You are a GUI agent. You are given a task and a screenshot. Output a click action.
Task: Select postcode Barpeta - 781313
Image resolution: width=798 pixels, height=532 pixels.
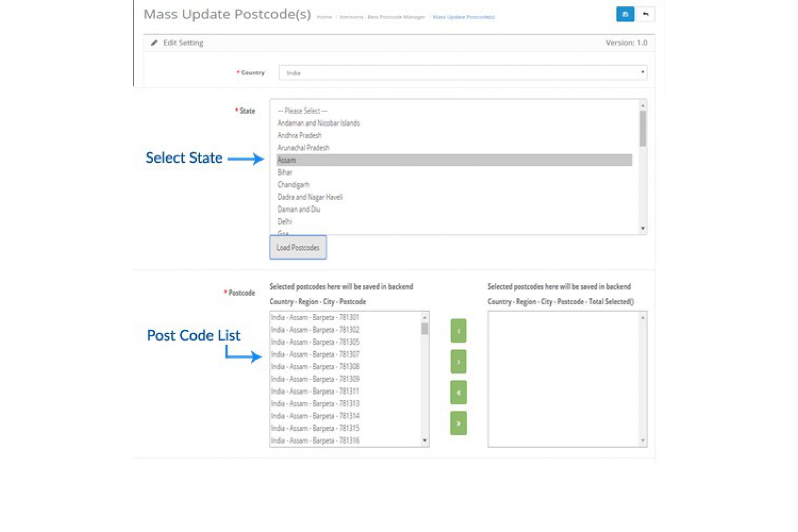[x=346, y=404]
